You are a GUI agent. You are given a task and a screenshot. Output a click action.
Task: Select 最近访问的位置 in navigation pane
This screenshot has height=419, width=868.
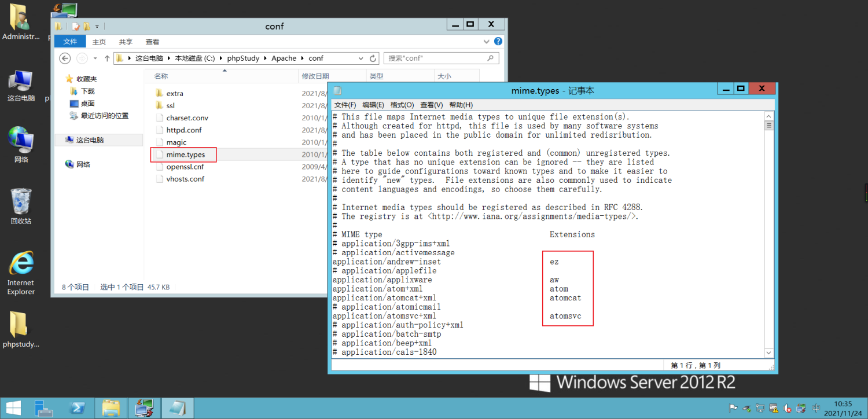click(x=105, y=116)
